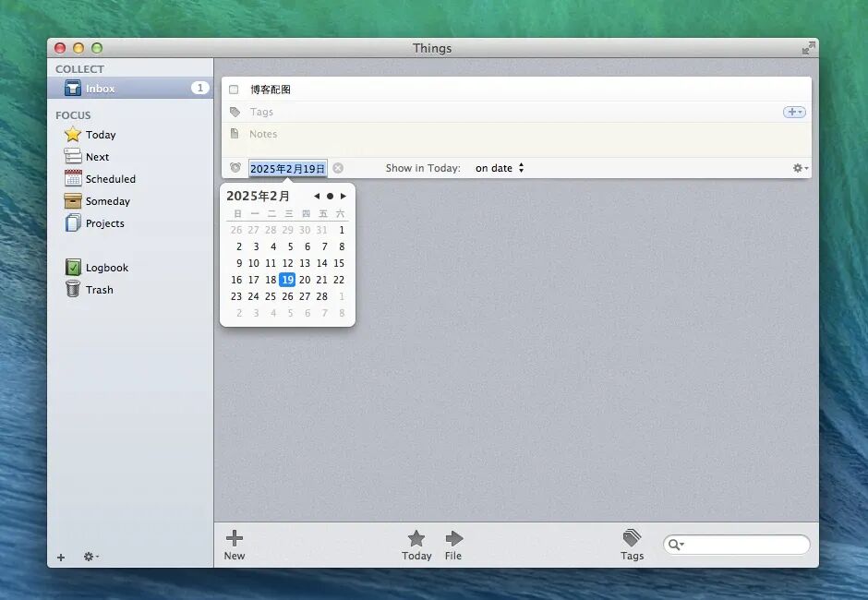Click the alarm clock due date icon
The image size is (868, 600).
235,168
